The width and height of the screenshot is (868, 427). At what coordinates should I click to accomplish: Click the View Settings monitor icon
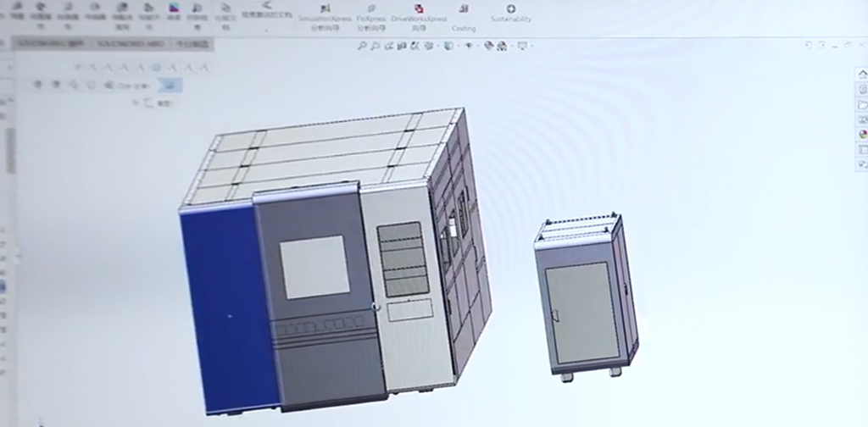pyautogui.click(x=522, y=47)
